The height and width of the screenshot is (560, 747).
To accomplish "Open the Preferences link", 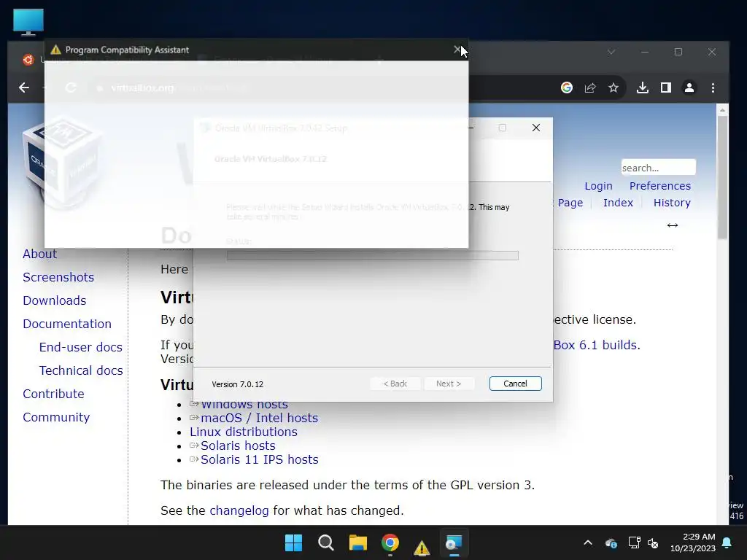I will [x=659, y=186].
